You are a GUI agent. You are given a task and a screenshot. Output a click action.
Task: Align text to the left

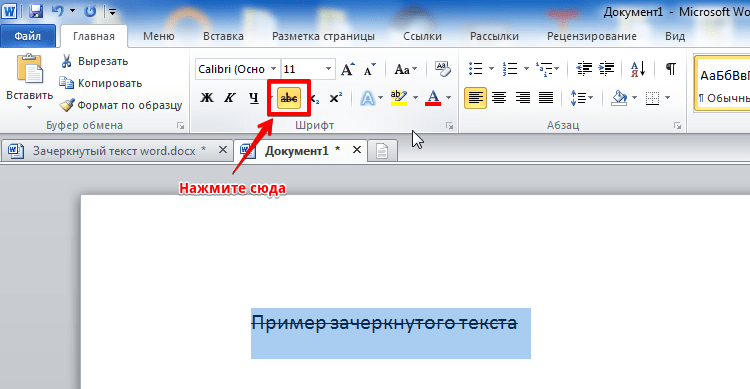click(475, 98)
